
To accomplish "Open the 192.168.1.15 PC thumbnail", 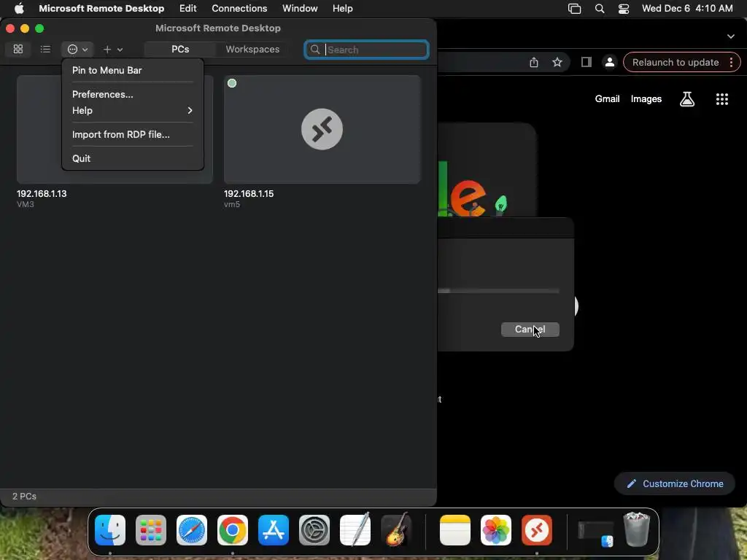I will 322,129.
